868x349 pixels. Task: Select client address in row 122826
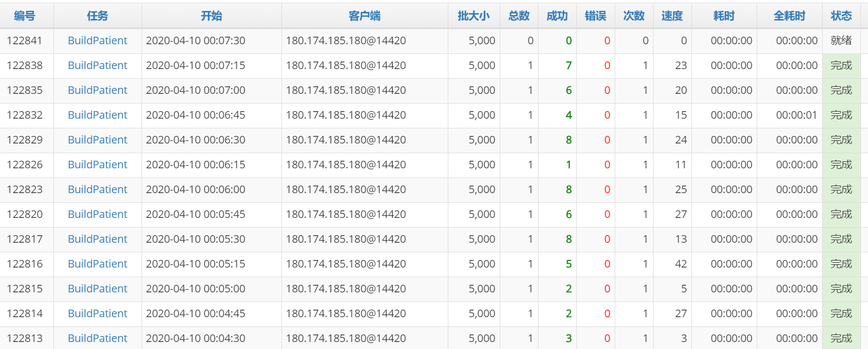click(x=346, y=165)
